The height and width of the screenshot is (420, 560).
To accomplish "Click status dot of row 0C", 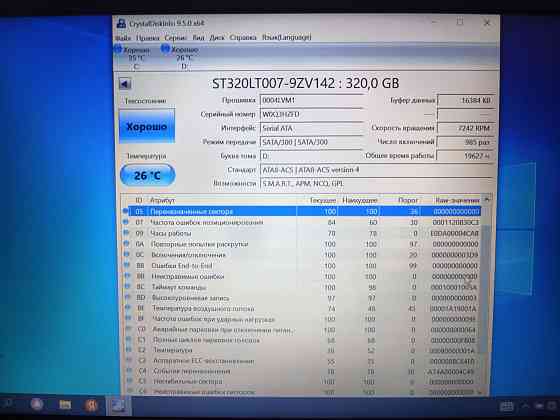I will tap(126, 254).
